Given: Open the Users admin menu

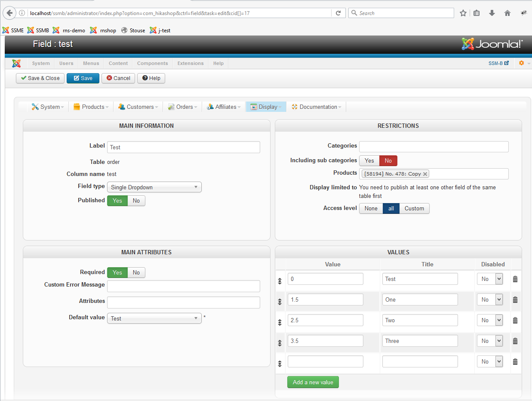Looking at the screenshot, I should 66,63.
